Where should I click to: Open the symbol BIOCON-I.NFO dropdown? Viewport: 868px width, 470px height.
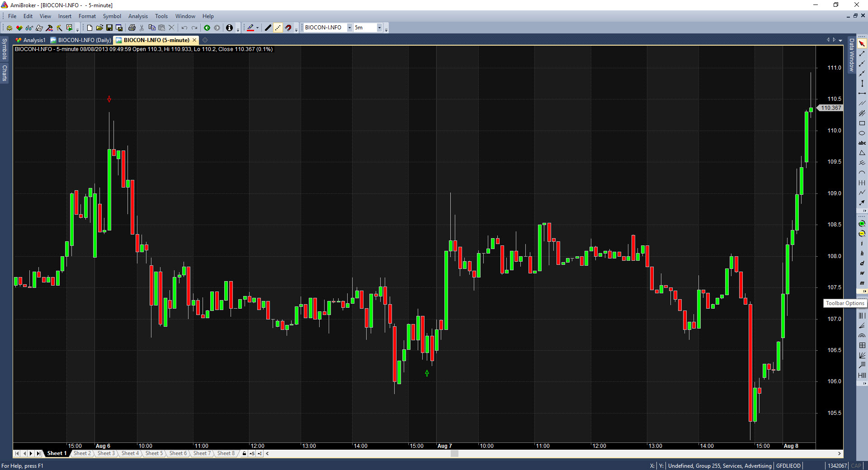(x=349, y=28)
